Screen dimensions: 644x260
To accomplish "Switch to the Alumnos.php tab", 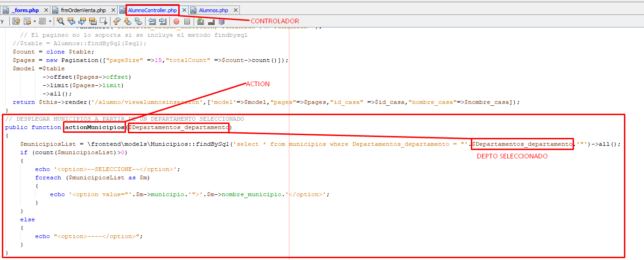I will pos(213,10).
